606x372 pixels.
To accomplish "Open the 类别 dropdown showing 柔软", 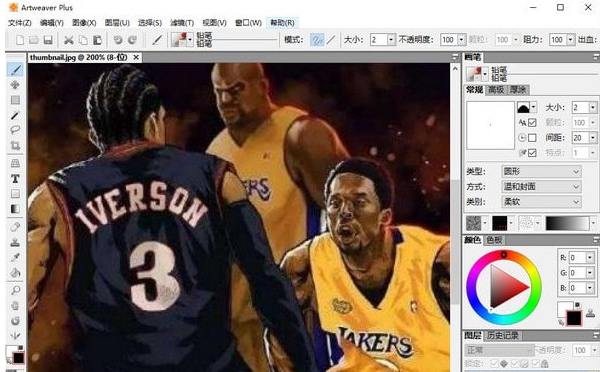I will [541, 202].
